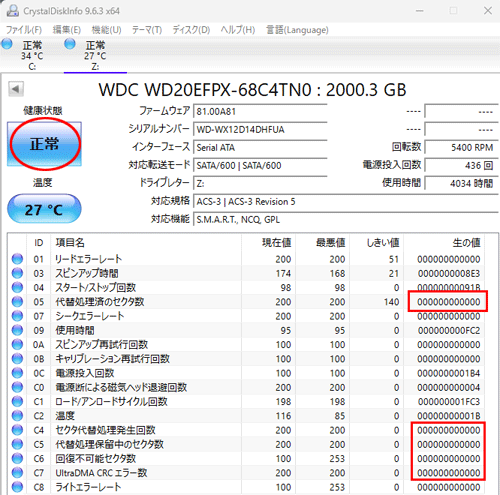The image size is (500, 495).
Task: Open the 言語(Language) menu
Action: [x=297, y=30]
